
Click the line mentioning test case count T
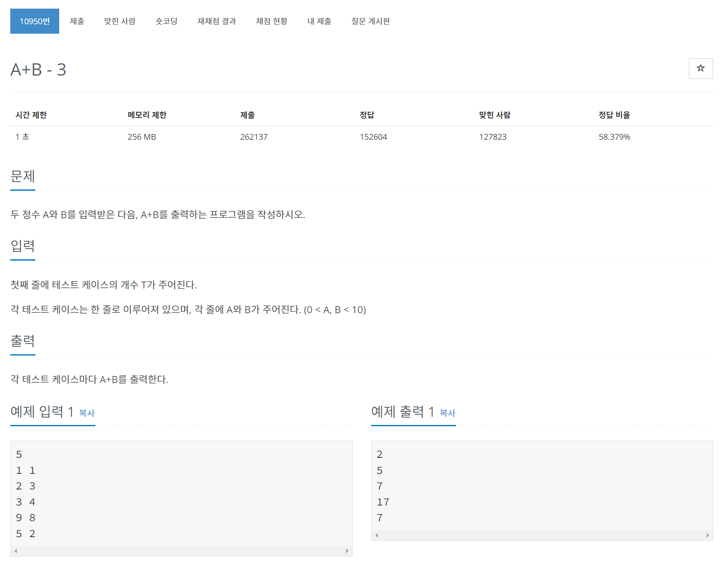(x=104, y=285)
